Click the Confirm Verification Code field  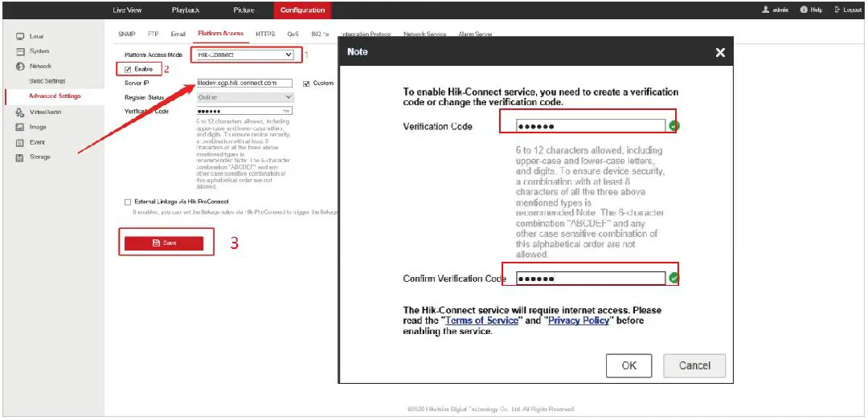click(584, 279)
